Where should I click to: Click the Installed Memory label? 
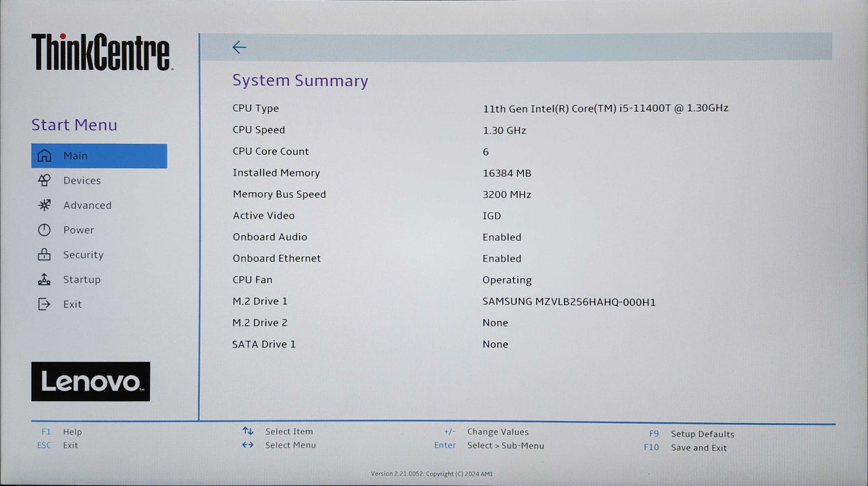coord(276,173)
